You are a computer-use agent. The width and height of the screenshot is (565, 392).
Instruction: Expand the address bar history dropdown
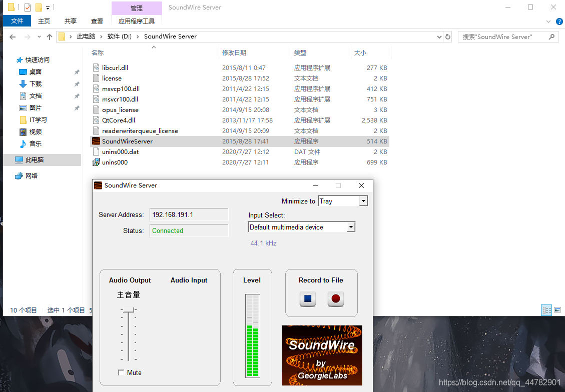point(439,36)
